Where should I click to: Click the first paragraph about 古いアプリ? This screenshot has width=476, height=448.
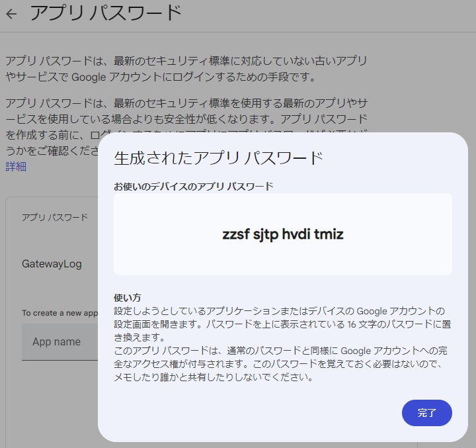coord(185,69)
